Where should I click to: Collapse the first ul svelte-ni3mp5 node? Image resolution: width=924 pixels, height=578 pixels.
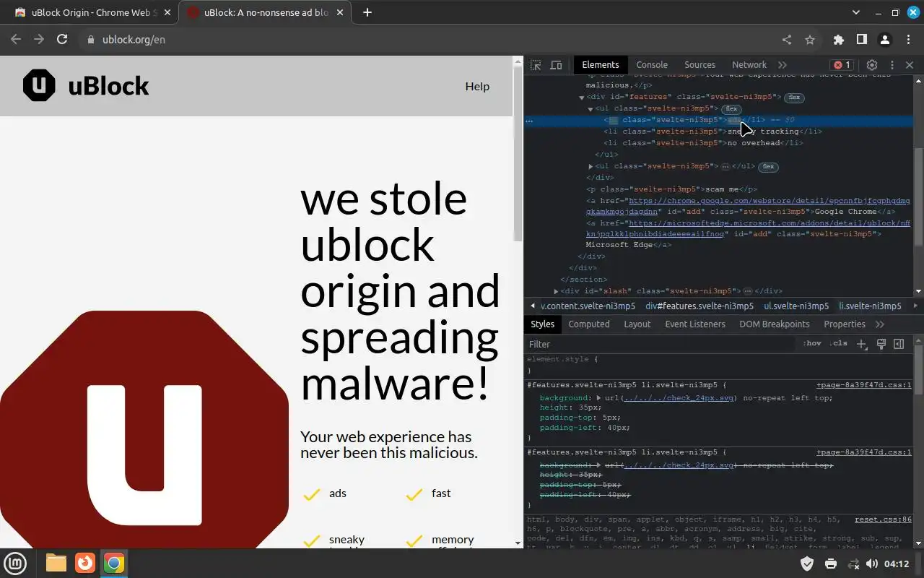coord(590,109)
